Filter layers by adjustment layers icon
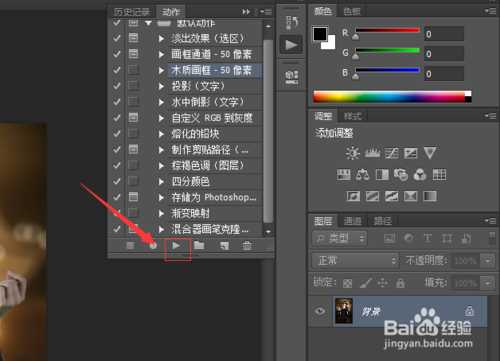The width and height of the screenshot is (500, 361). (409, 238)
